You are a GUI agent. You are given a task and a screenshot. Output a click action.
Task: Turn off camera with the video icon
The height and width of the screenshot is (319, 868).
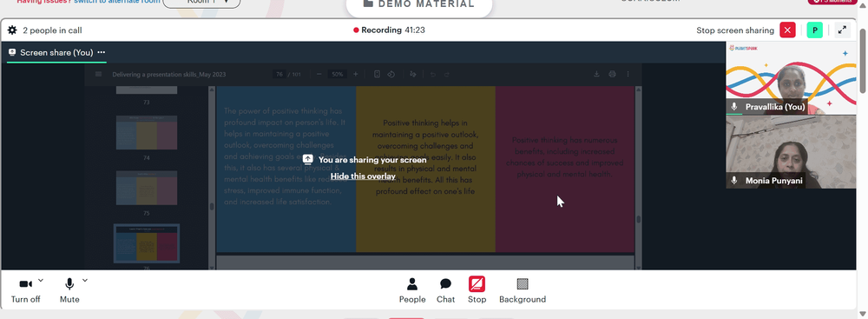pyautogui.click(x=25, y=284)
